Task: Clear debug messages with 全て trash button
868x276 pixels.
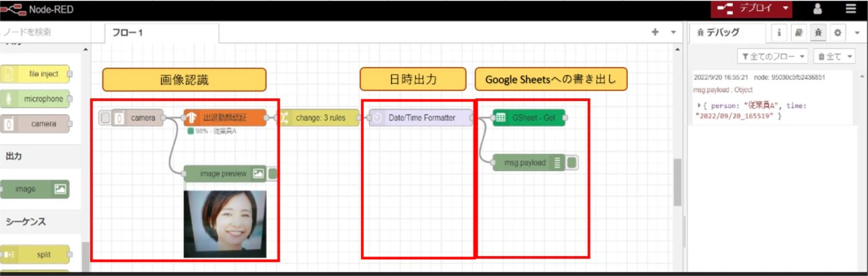Action: (829, 56)
